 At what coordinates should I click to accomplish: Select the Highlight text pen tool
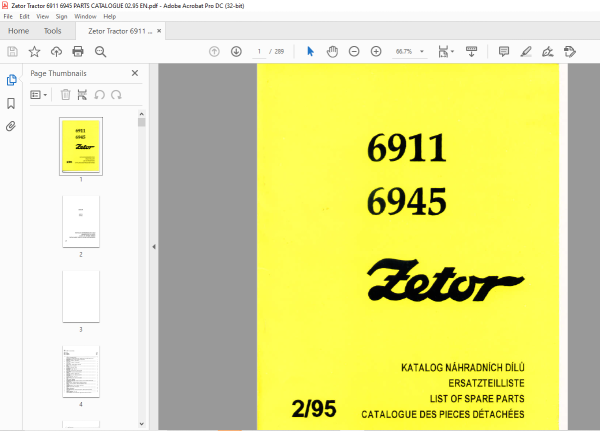point(526,51)
